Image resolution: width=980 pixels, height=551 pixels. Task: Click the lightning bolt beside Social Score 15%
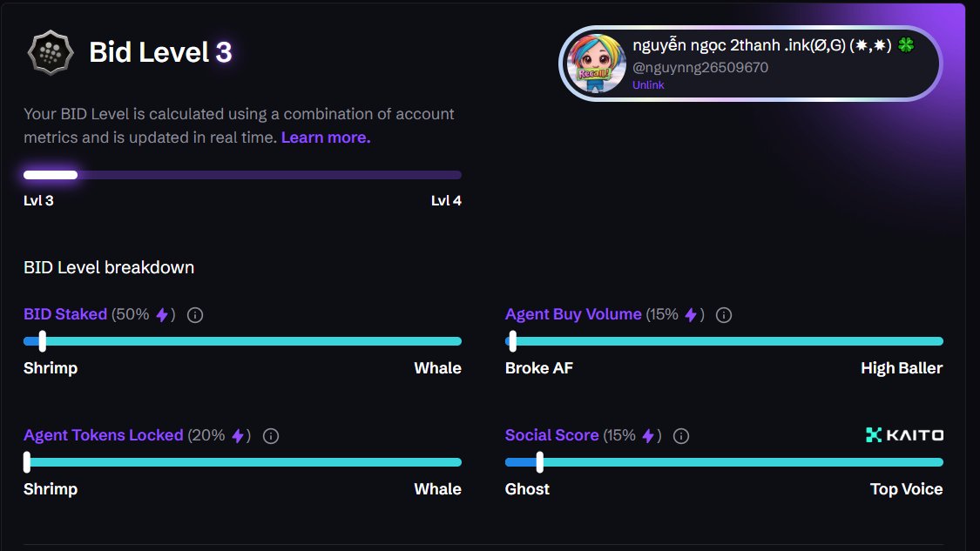649,435
